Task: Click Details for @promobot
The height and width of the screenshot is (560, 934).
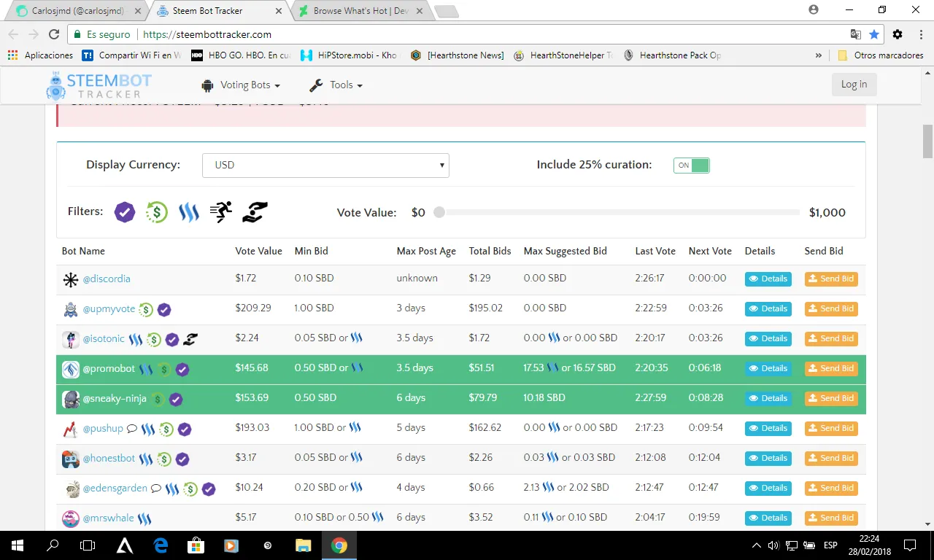Action: [768, 368]
